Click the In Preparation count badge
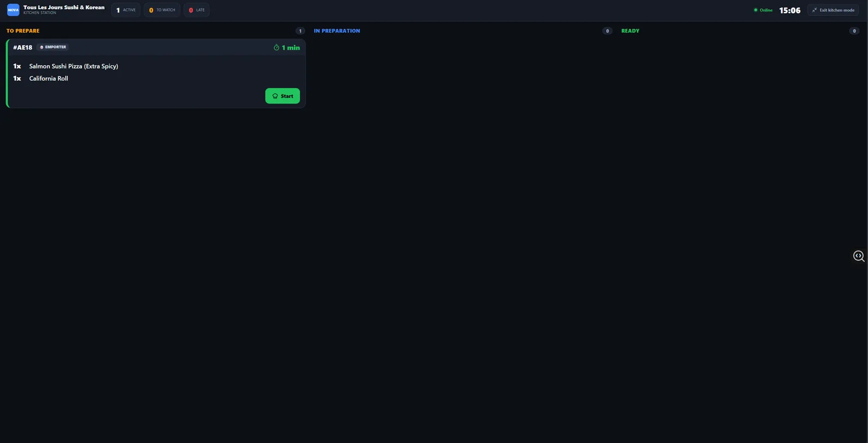Image resolution: width=868 pixels, height=443 pixels. point(607,31)
